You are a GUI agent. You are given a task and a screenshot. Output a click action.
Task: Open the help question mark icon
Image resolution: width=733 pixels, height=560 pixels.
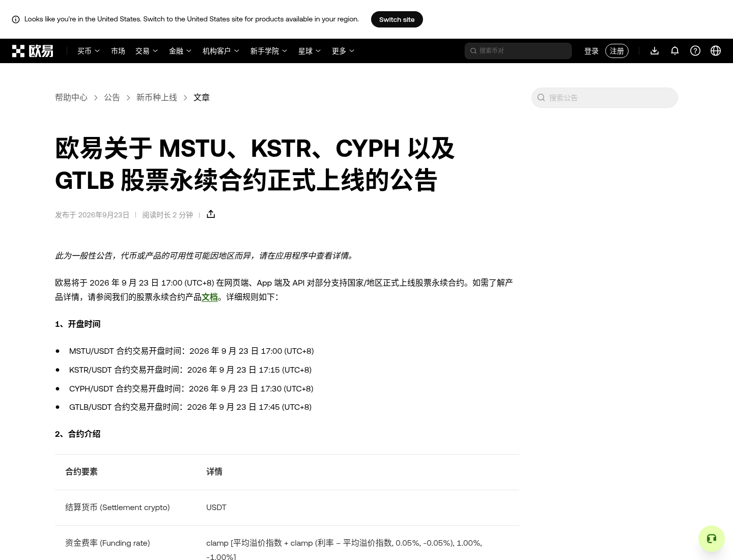coord(695,51)
